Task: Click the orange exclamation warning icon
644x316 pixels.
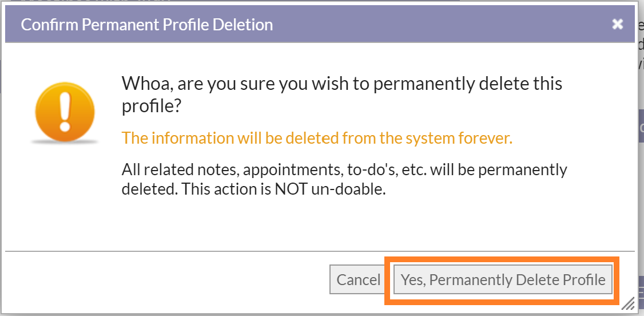Action: [65, 111]
